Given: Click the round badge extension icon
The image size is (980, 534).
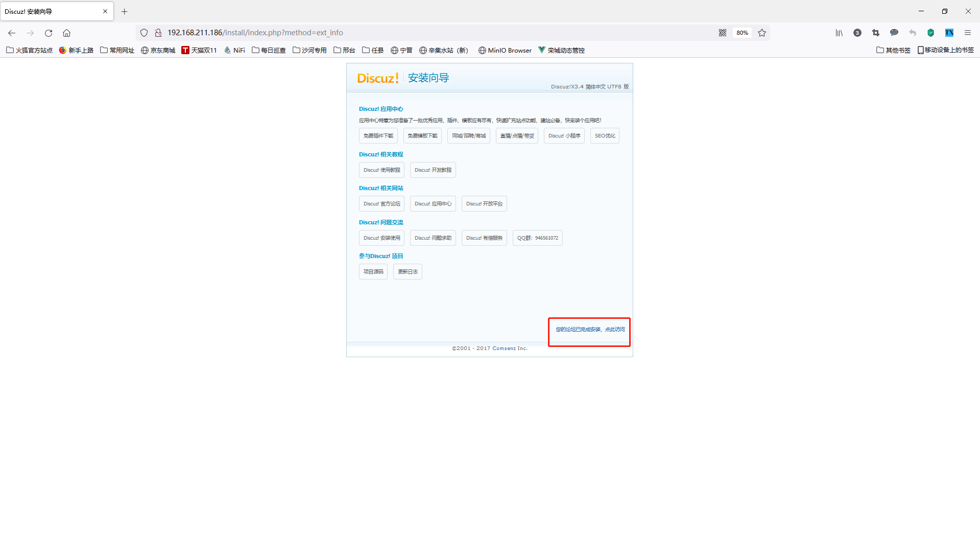Looking at the screenshot, I should click(x=857, y=33).
